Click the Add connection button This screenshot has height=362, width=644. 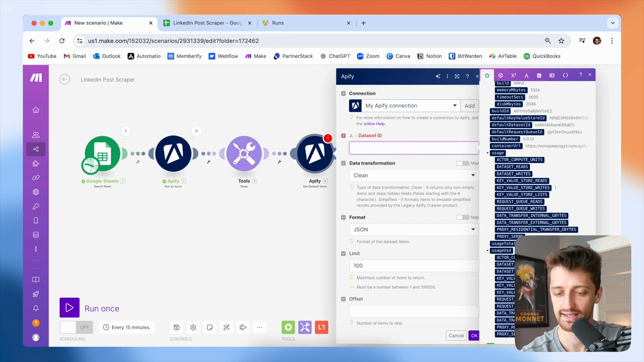tap(469, 106)
